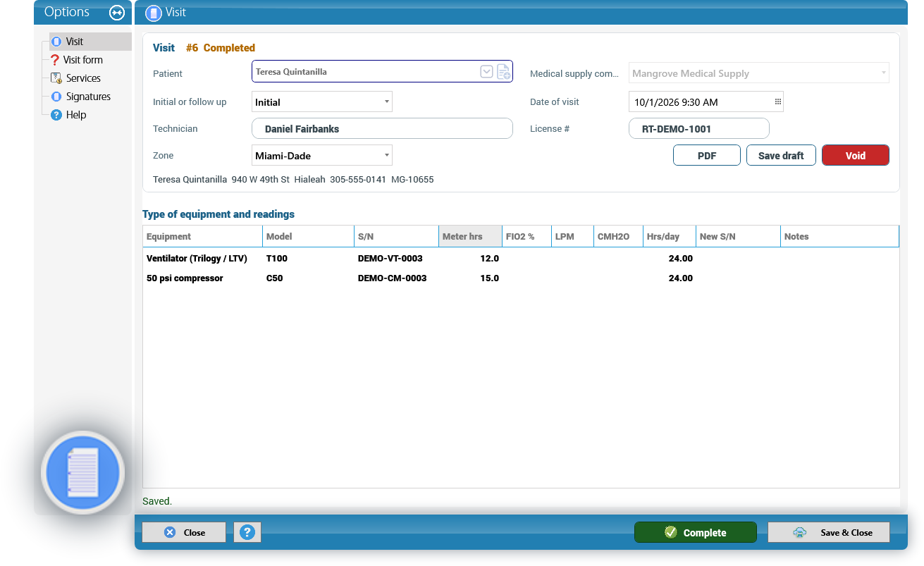
Task: Click the green Complete button
Action: [x=696, y=533]
